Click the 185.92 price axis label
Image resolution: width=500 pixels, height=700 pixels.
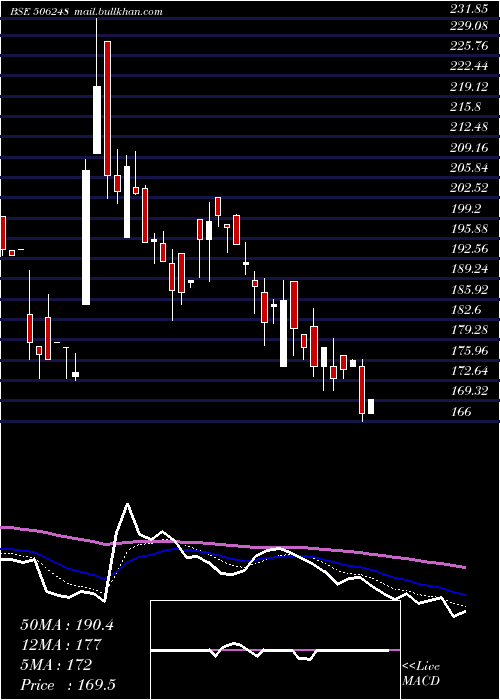pos(469,290)
